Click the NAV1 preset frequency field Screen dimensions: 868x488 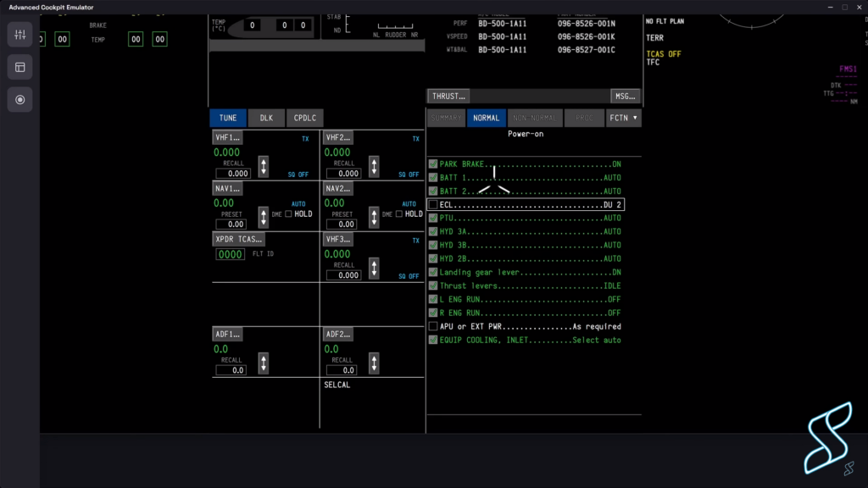[x=231, y=224]
